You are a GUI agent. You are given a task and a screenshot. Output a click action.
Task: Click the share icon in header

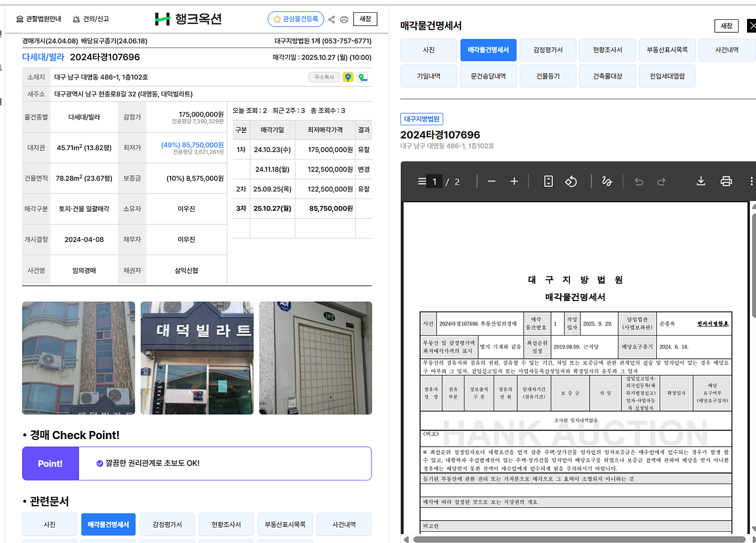click(331, 19)
